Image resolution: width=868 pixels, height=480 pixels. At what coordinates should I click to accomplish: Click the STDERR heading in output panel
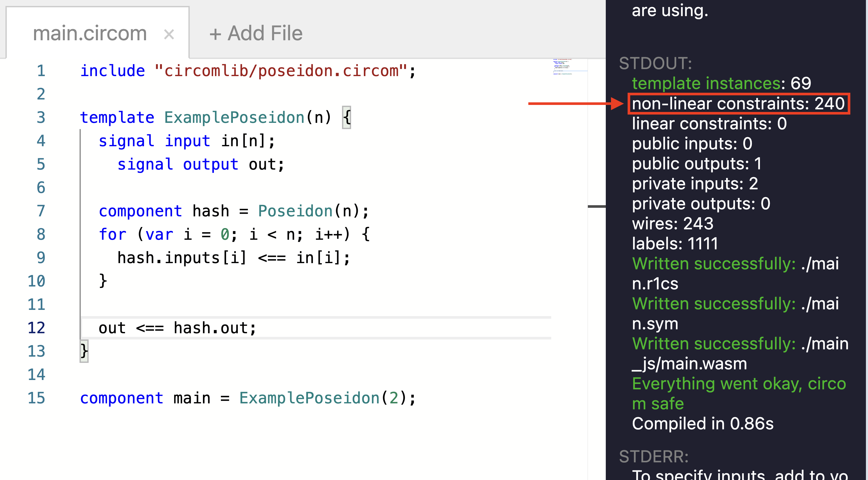click(654, 456)
